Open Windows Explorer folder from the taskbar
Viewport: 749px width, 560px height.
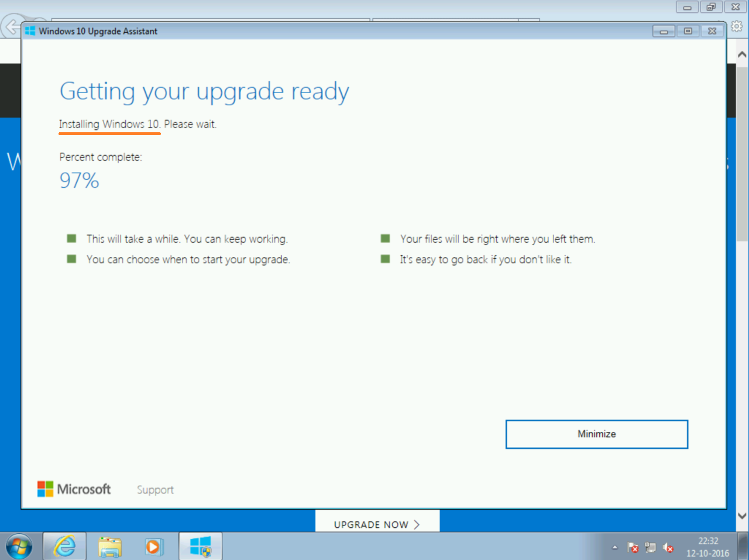click(x=109, y=547)
